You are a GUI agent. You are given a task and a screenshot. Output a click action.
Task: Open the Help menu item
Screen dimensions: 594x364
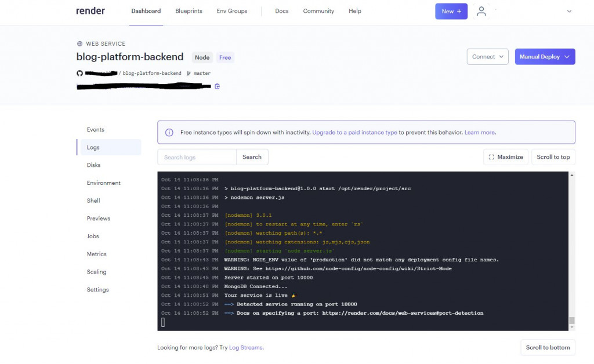(354, 11)
